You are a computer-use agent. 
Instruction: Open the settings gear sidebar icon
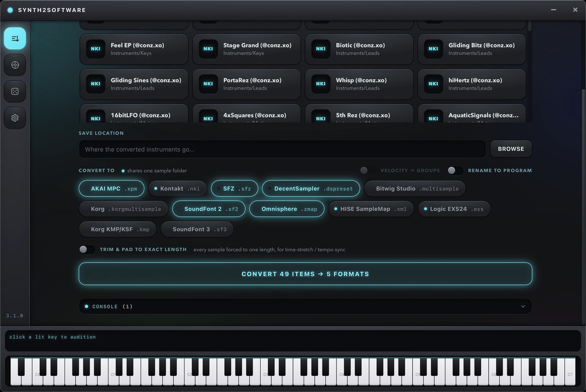(x=15, y=118)
